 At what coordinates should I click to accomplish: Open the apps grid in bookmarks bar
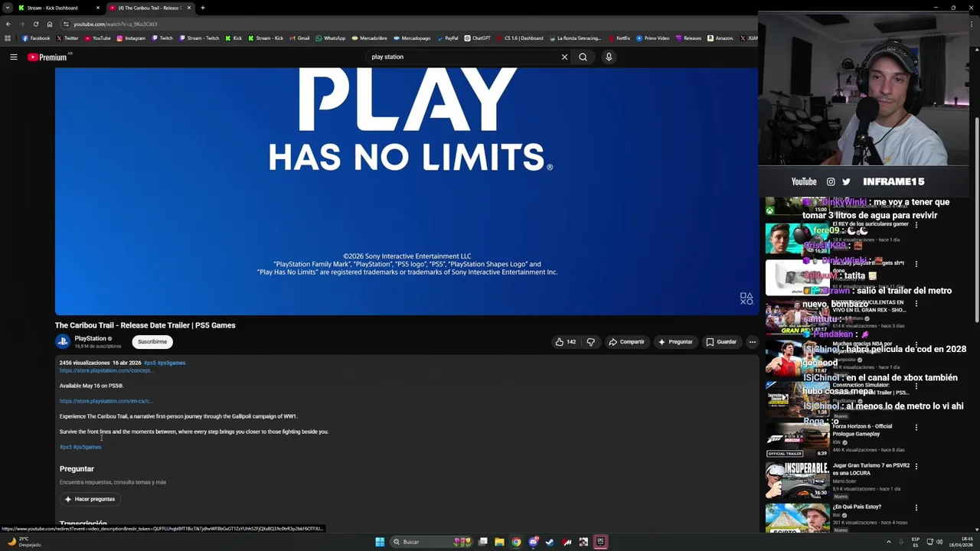pyautogui.click(x=8, y=38)
